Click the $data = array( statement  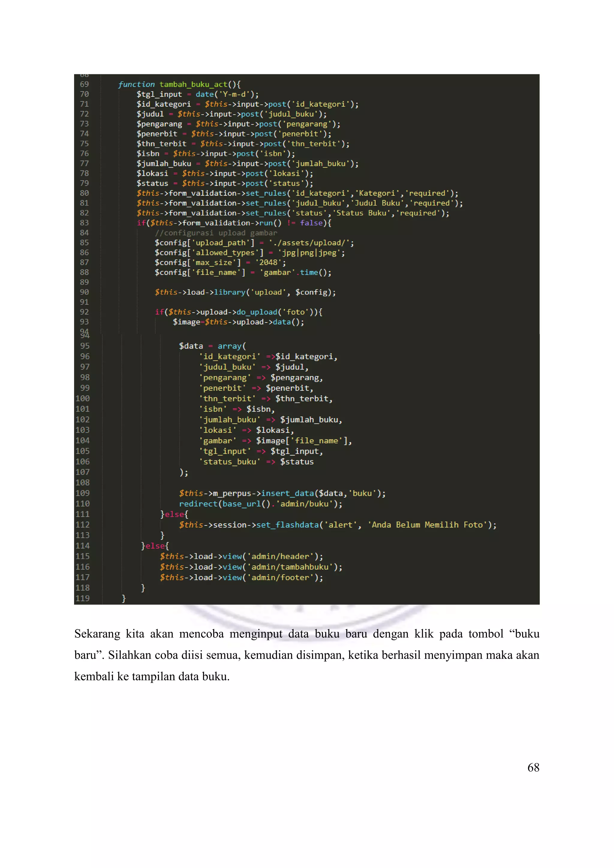tap(212, 346)
